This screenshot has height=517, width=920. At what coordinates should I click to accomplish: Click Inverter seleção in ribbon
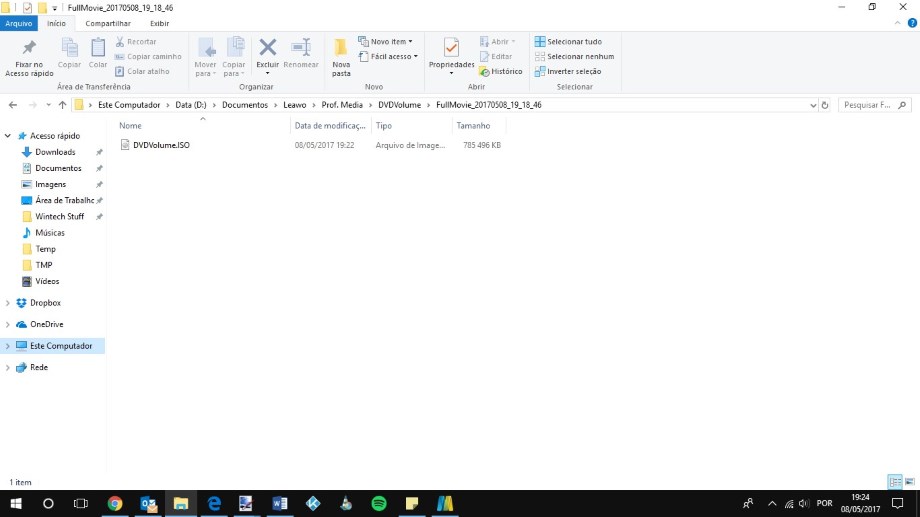click(568, 72)
